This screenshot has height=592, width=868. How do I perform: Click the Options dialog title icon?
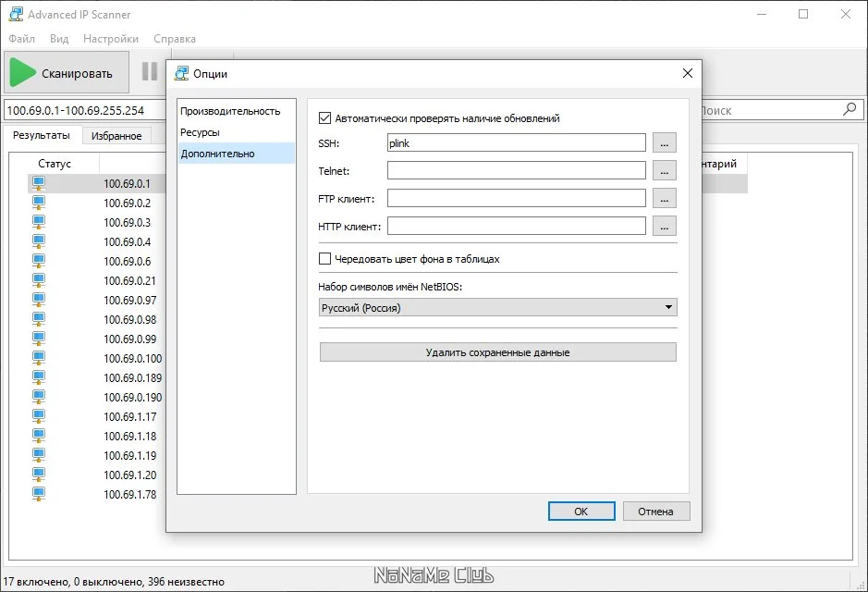(181, 73)
